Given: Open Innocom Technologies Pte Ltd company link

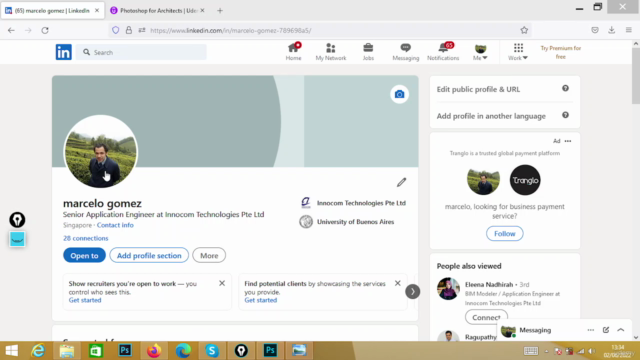Looking at the screenshot, I should [353, 203].
